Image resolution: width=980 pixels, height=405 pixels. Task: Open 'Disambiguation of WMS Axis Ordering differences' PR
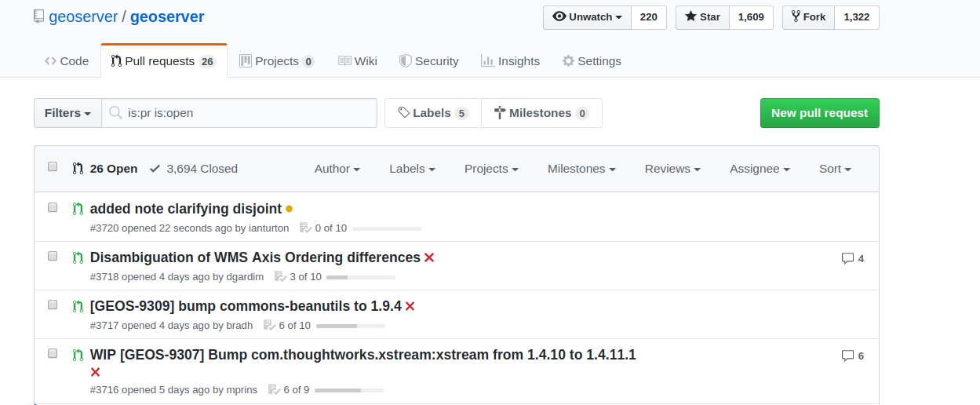click(255, 257)
